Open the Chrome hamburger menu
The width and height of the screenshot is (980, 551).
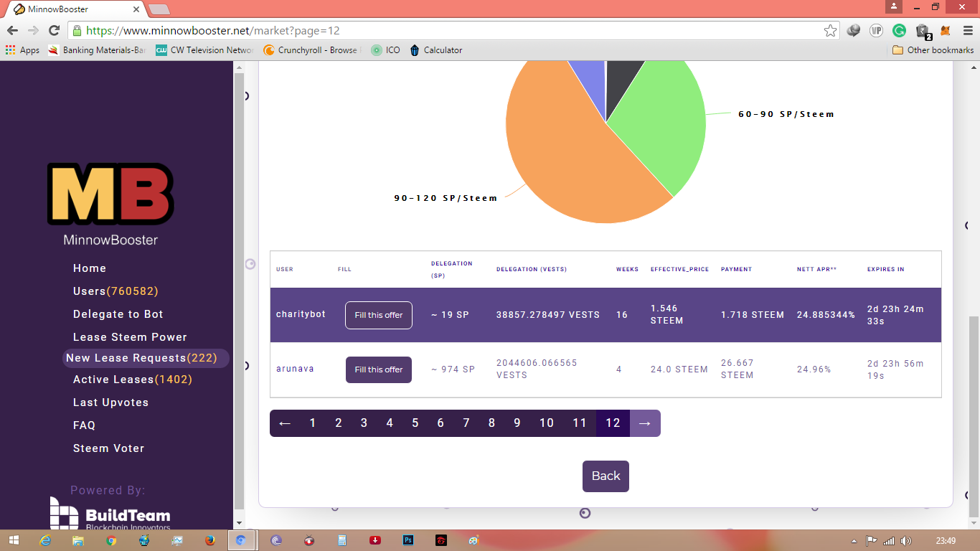point(966,31)
